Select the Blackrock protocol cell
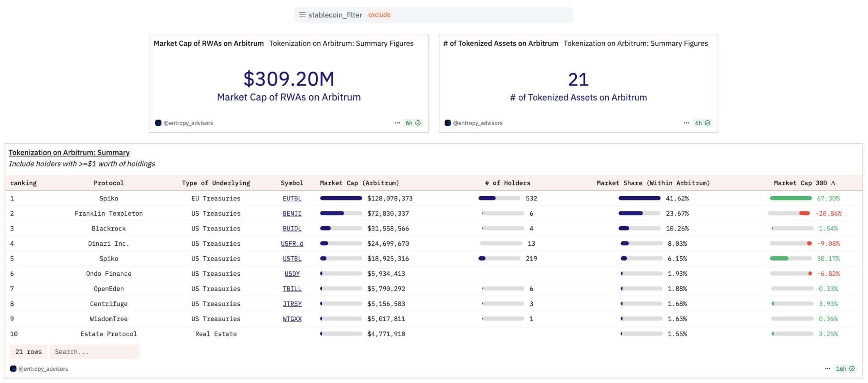 108,228
